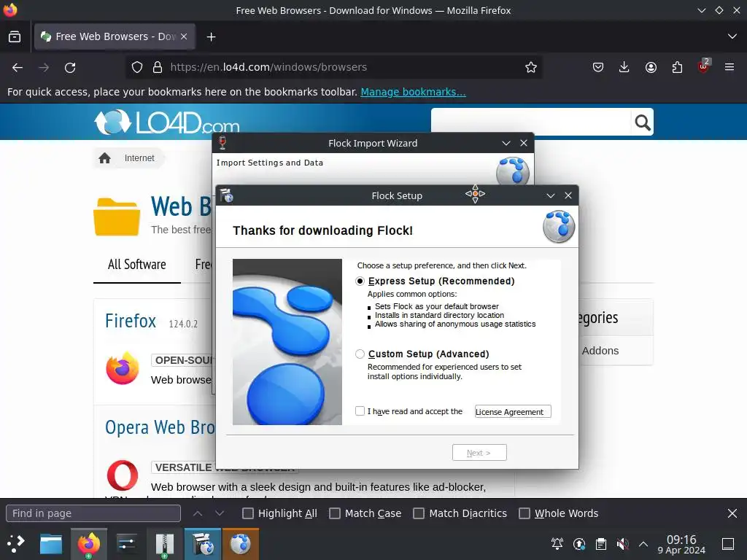This screenshot has width=747, height=560.
Task: Open the notifications bell tray icon
Action: point(557,544)
